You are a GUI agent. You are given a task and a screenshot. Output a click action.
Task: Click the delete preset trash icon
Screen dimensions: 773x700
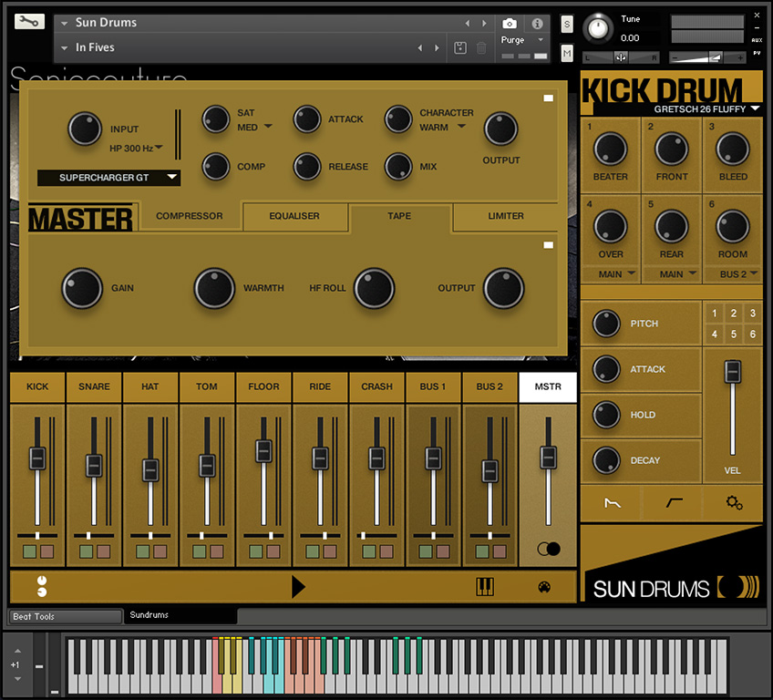click(481, 47)
